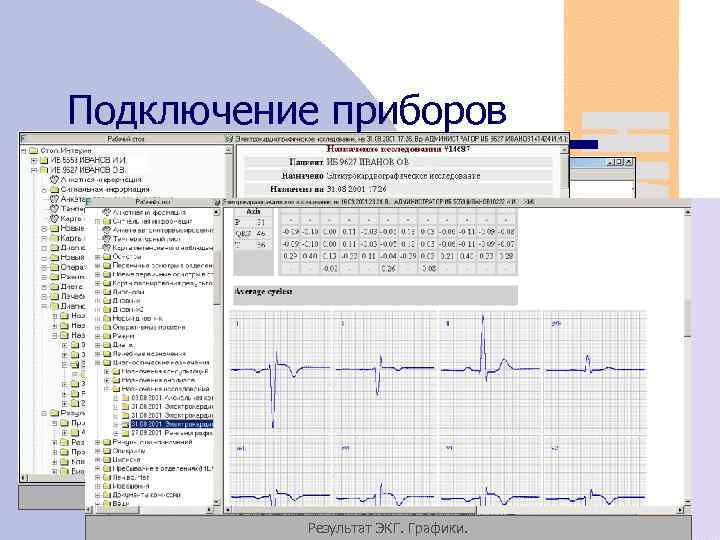
Task: Click Рабочий стол header of front tree panel
Action: click(153, 202)
